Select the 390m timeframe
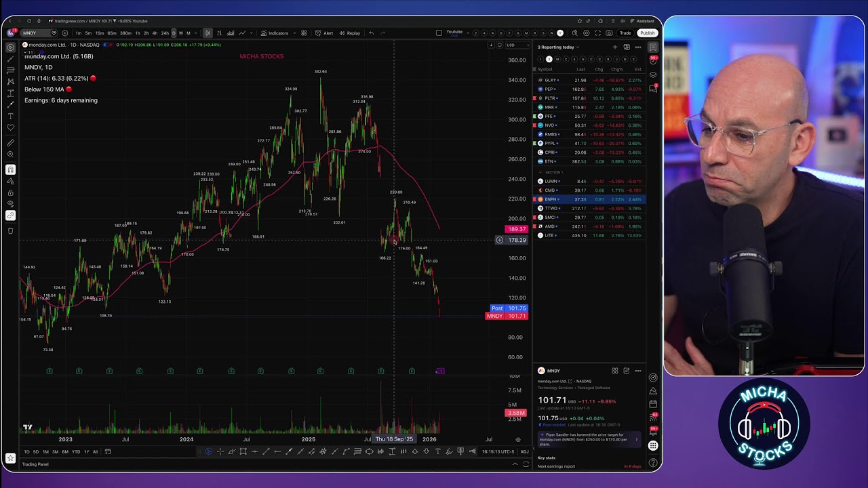The image size is (868, 488). click(126, 33)
